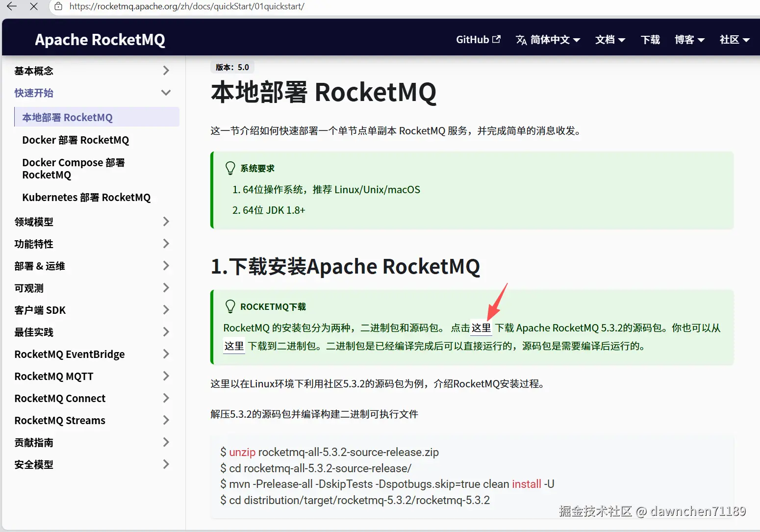Click the ROCKETMQ下载 lightbulb icon
This screenshot has width=760, height=532.
coord(230,306)
